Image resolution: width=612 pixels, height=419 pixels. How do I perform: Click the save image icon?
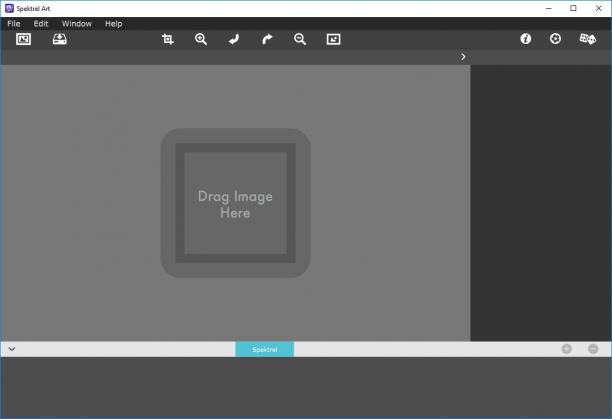coord(60,39)
